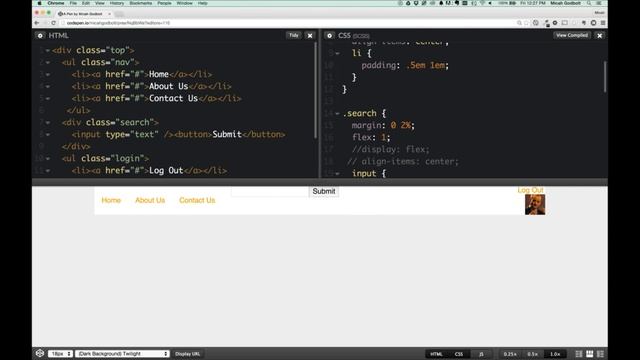Viewport: 640px width, 360px height.
Task: Collapse the ul class="nav" fold arrow
Action: [x=48, y=62]
